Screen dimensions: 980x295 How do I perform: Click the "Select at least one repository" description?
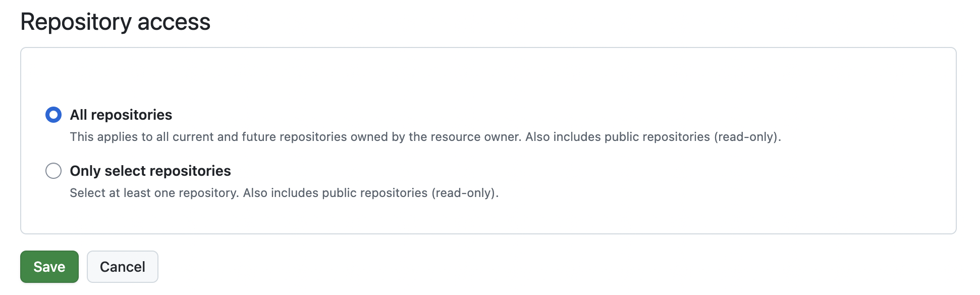click(154, 193)
